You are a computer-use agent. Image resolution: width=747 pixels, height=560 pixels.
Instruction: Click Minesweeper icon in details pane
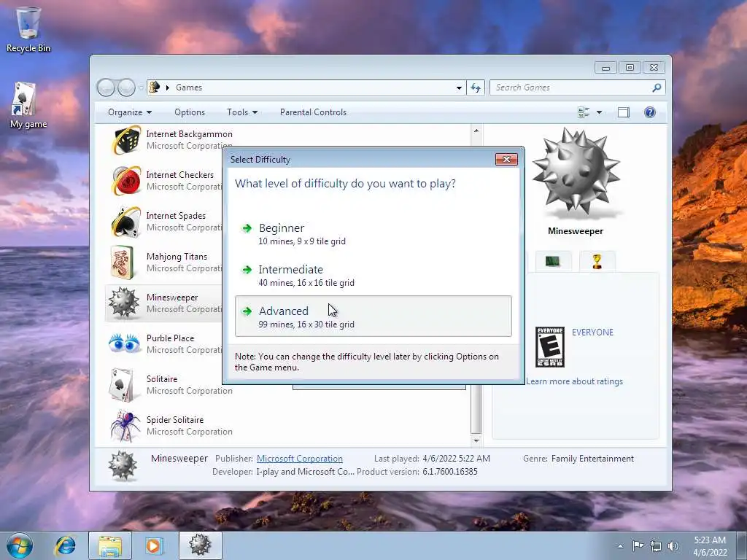point(123,466)
